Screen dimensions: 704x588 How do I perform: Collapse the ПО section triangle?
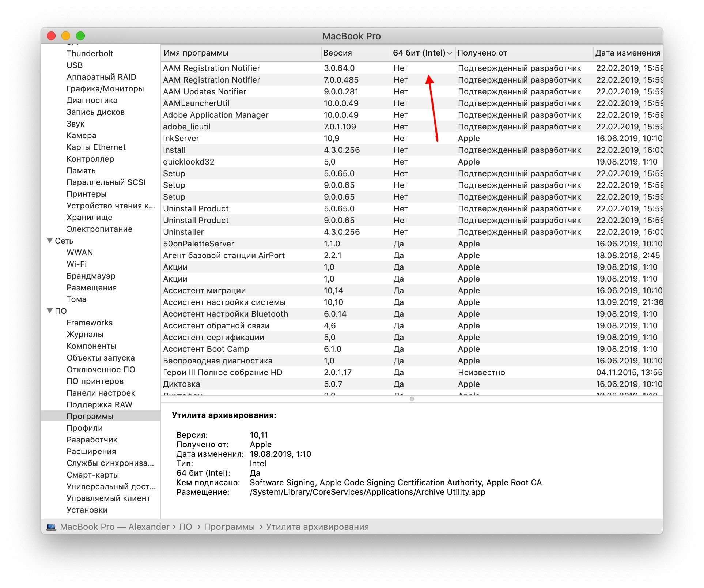(50, 311)
